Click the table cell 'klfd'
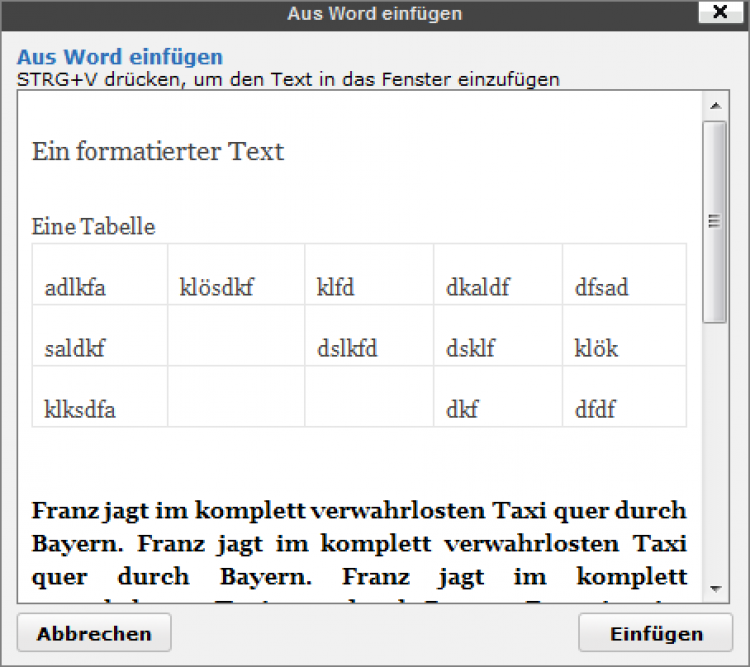750x667 pixels. pyautogui.click(x=336, y=289)
